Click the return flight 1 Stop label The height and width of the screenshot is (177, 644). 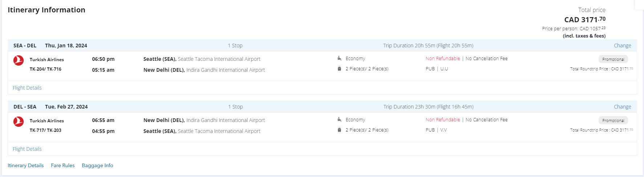click(x=235, y=107)
